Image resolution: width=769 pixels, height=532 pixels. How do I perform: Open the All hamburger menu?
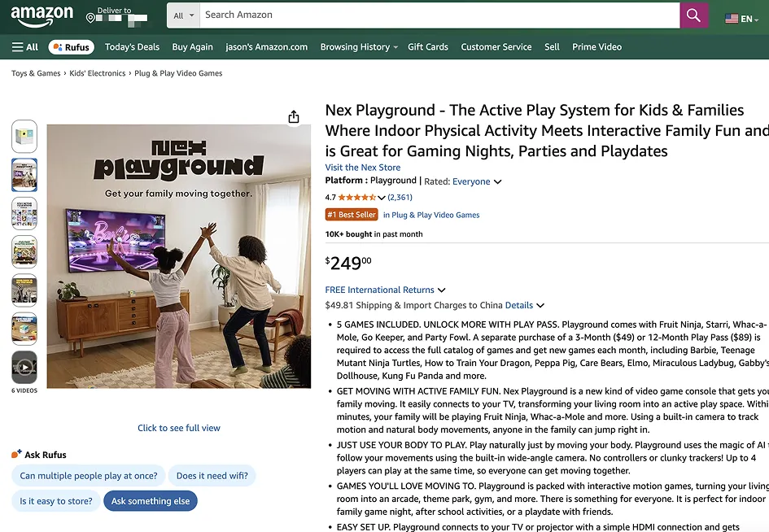point(25,47)
